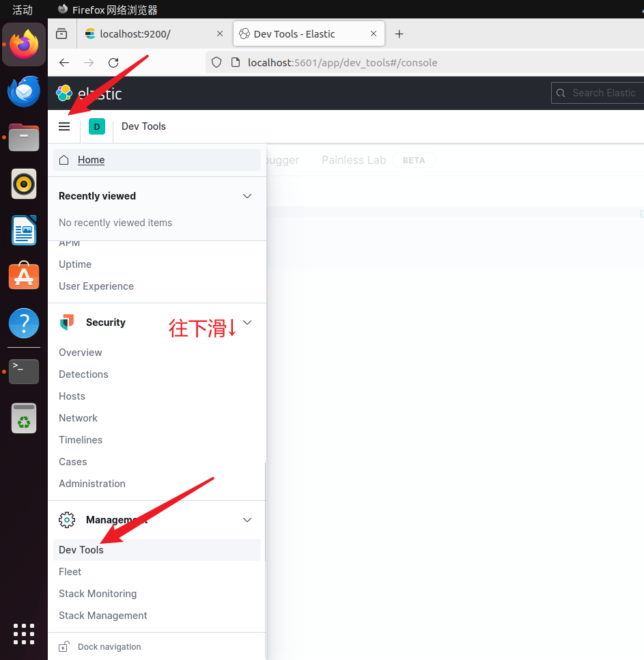The width and height of the screenshot is (644, 660).
Task: Open Terminal from the Ubuntu dock
Action: (x=24, y=371)
